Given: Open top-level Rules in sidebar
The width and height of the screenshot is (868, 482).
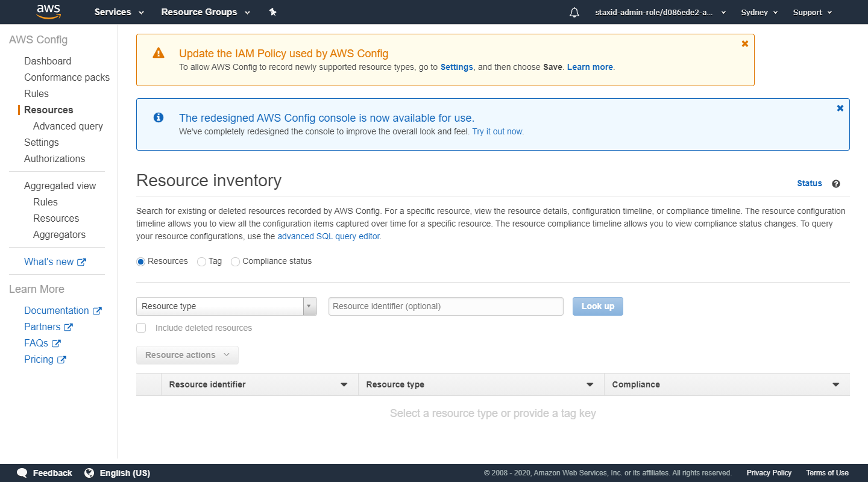Looking at the screenshot, I should 36,93.
